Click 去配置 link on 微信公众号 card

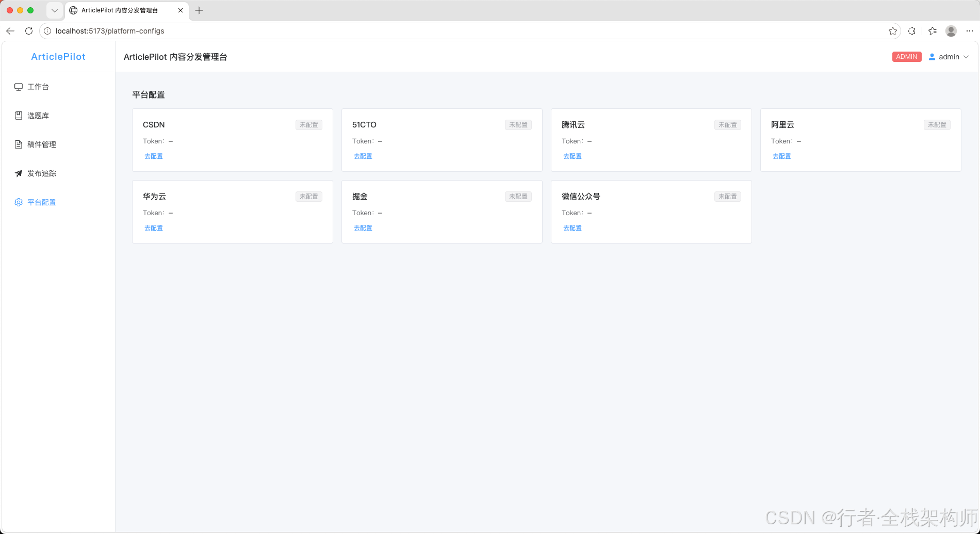coord(573,228)
